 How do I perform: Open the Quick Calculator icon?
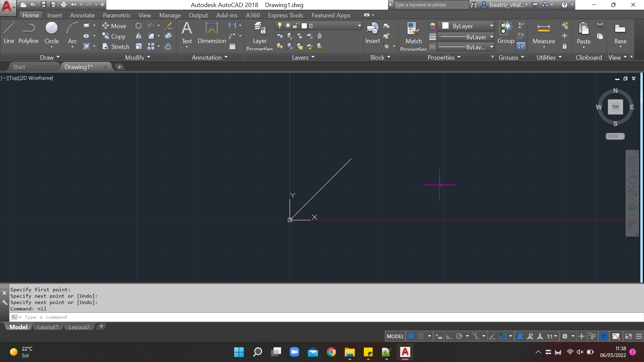click(565, 47)
